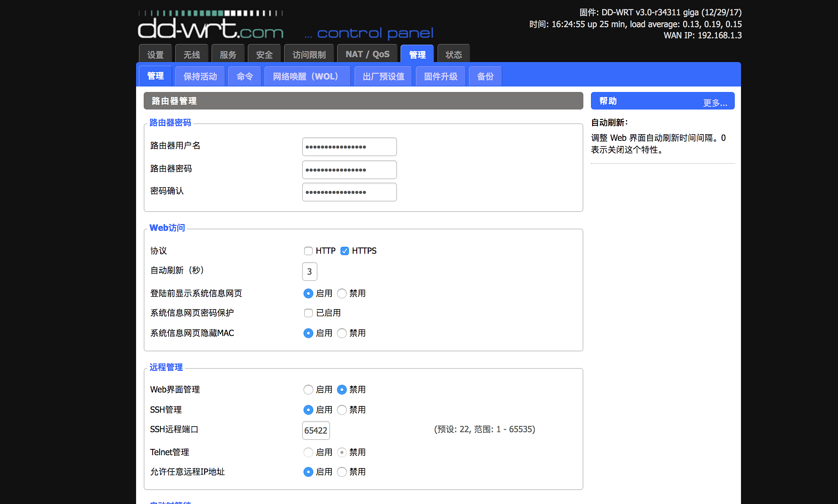Set 系统信息网页隐藏MAC to 禁用
Image resolution: width=838 pixels, height=504 pixels.
pos(342,333)
